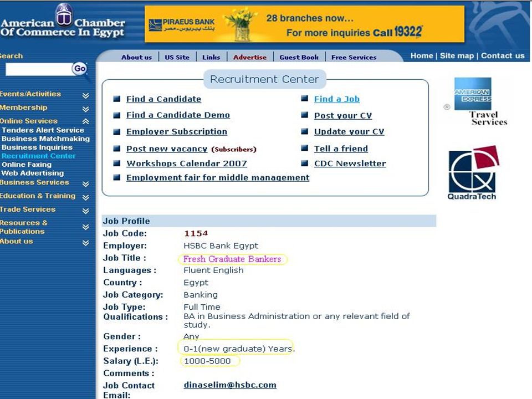The height and width of the screenshot is (399, 532).
Task: Open the Contact us link
Action: pos(503,55)
